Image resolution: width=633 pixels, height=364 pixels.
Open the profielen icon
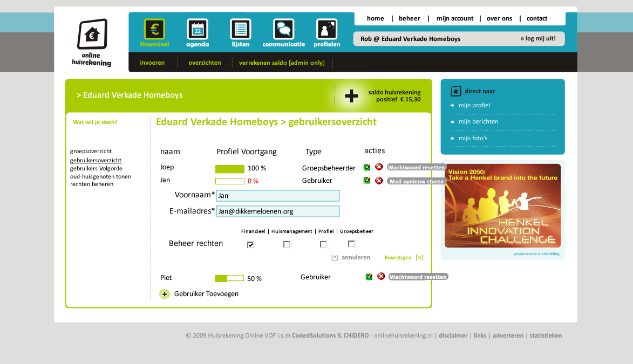click(326, 29)
